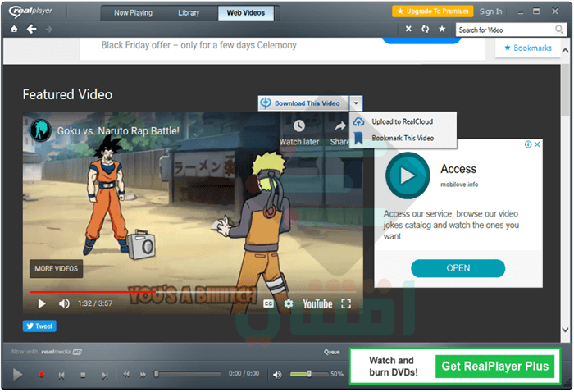
Task: Click the ad info icon
Action: [x=528, y=144]
